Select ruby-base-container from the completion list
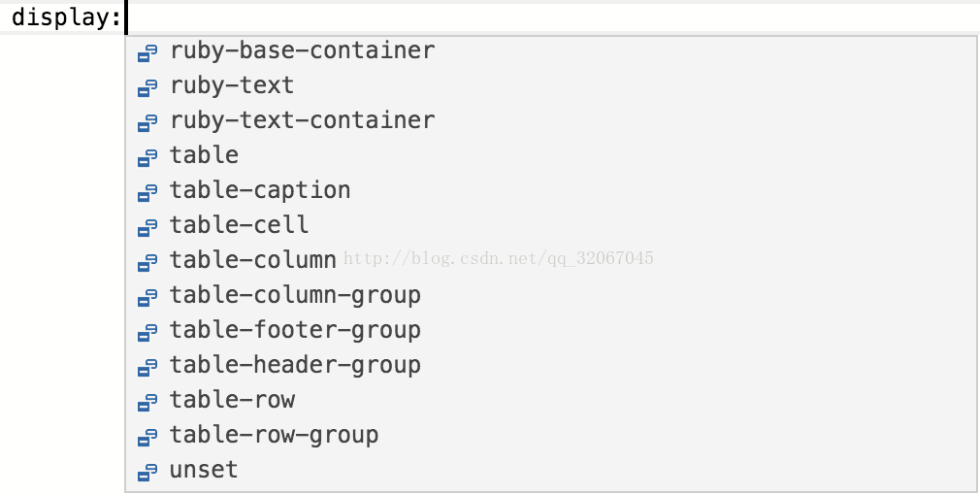 [x=551, y=50]
